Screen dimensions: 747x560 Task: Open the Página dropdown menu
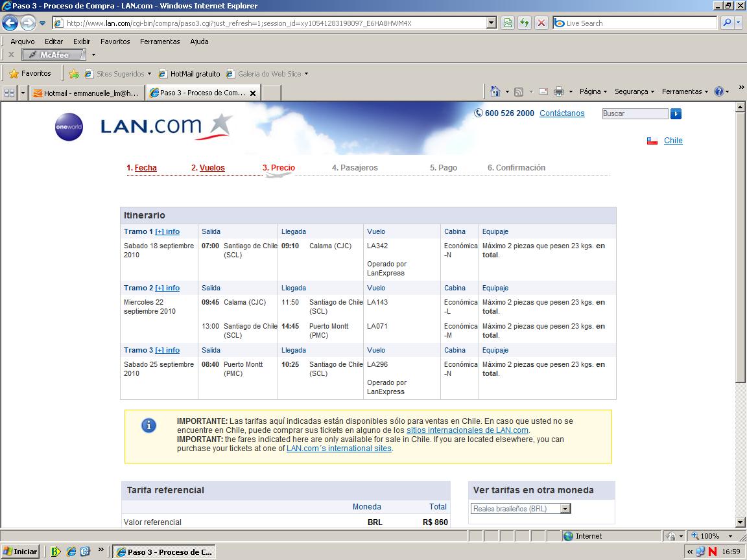click(593, 91)
